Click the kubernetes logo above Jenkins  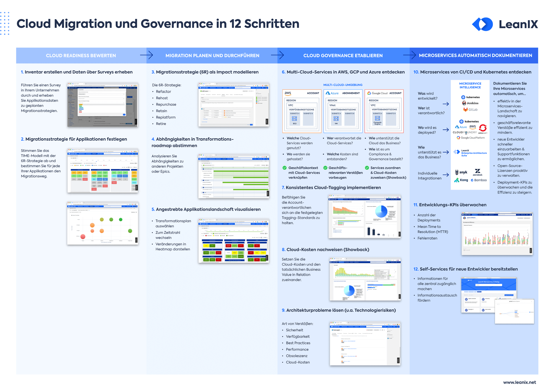click(470, 97)
